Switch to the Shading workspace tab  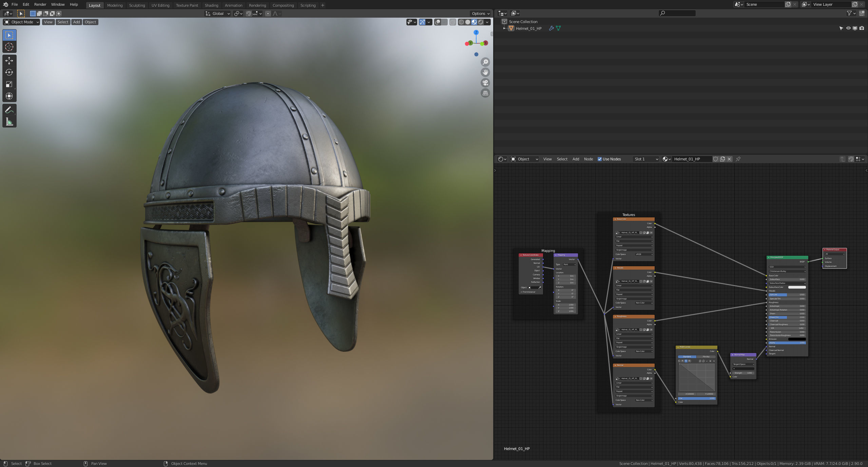pyautogui.click(x=211, y=5)
